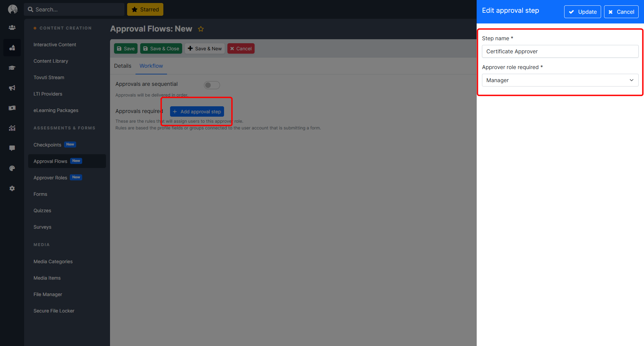The image size is (644, 346).
Task: Open the palette design icon
Action: point(12,168)
